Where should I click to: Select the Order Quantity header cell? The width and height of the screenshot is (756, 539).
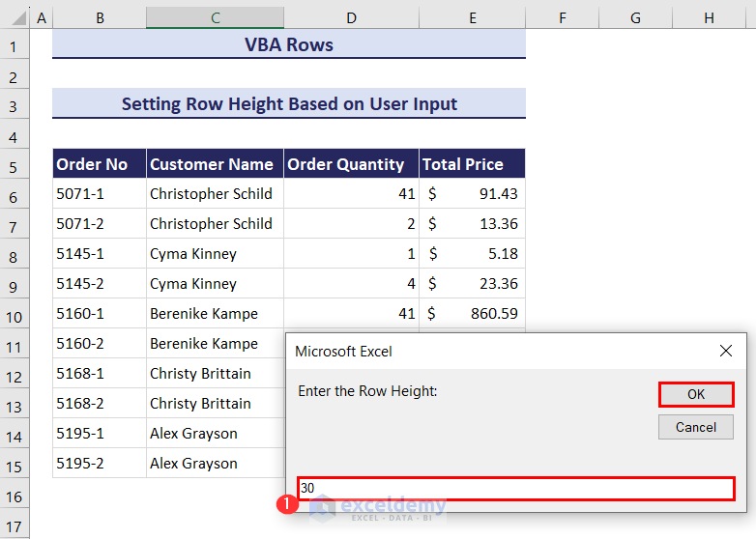351,164
